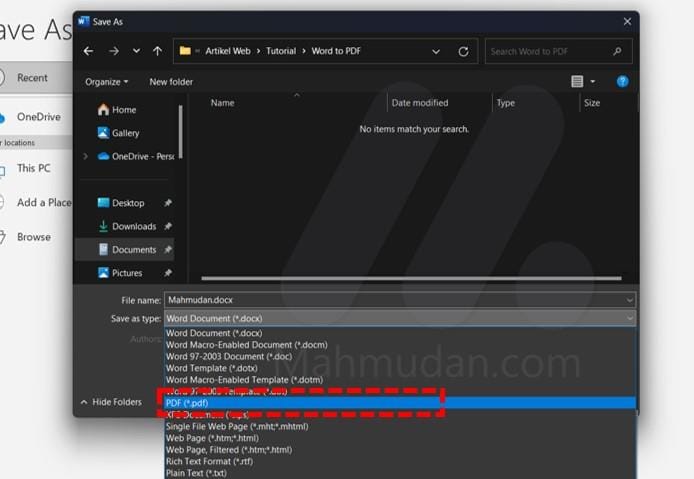Click the Back navigation arrow
This screenshot has width=694, height=479.
tap(88, 51)
